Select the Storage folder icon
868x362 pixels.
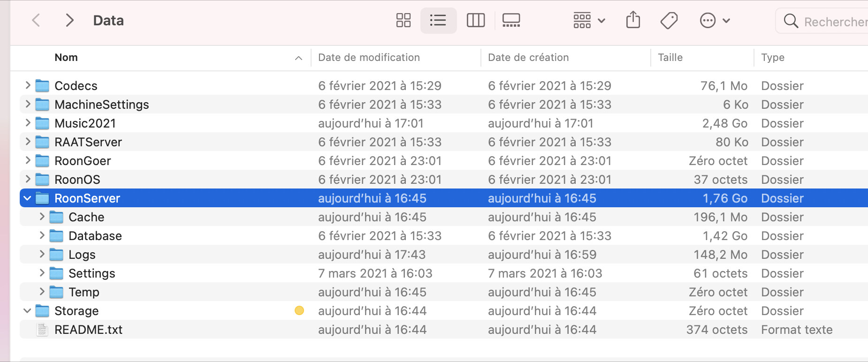pyautogui.click(x=42, y=310)
